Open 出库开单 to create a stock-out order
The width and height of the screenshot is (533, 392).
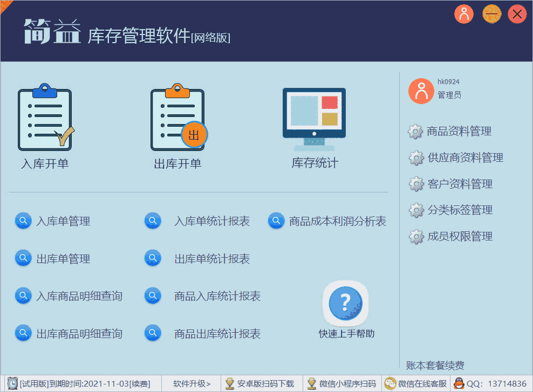pos(177,119)
